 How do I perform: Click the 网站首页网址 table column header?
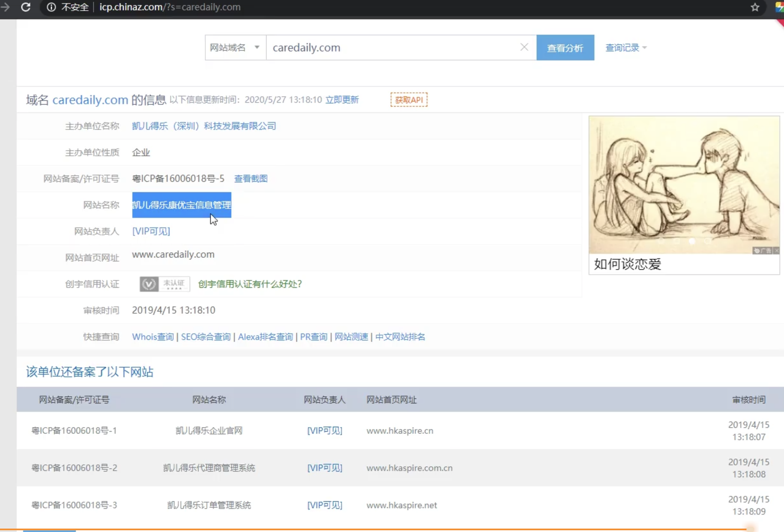[x=391, y=400]
